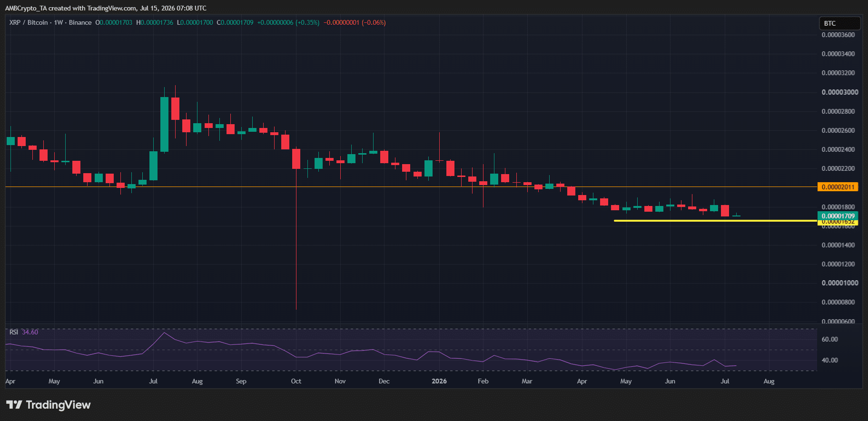Click the −0.00000001 (−0.06%) change value
868x421 pixels.
[355, 22]
